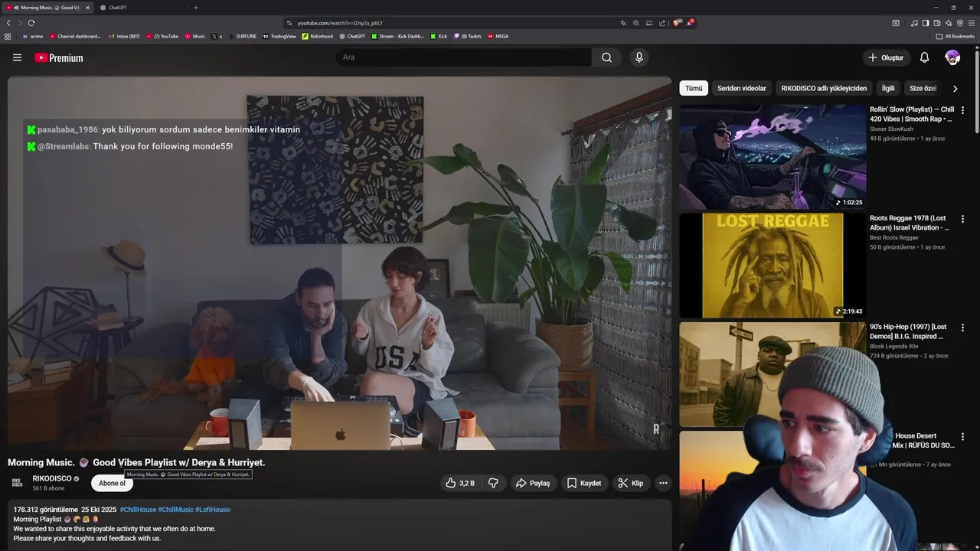Select the Tümü filter chip
This screenshot has width=980, height=551.
point(694,88)
